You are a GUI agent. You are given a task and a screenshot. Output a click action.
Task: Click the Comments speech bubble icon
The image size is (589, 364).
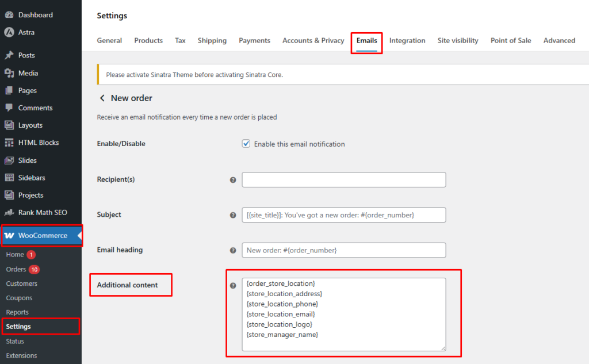pos(9,108)
